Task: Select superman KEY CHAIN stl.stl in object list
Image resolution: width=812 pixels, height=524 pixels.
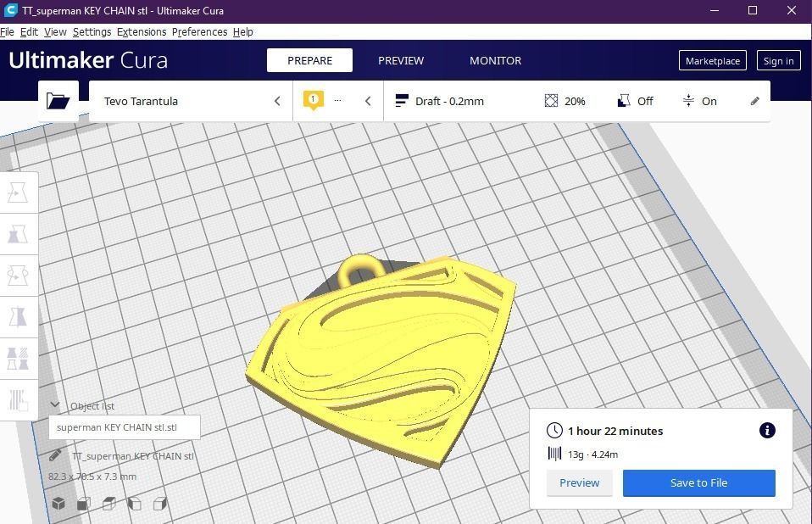Action: coord(125,427)
